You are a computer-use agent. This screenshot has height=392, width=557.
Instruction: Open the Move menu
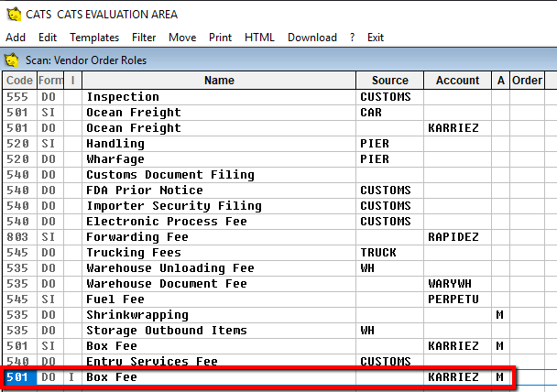(182, 38)
